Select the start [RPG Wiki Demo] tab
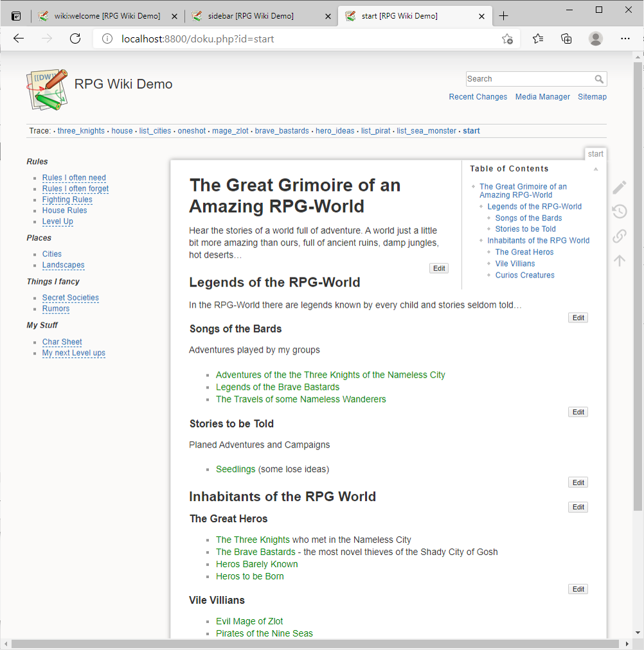 pyautogui.click(x=415, y=16)
